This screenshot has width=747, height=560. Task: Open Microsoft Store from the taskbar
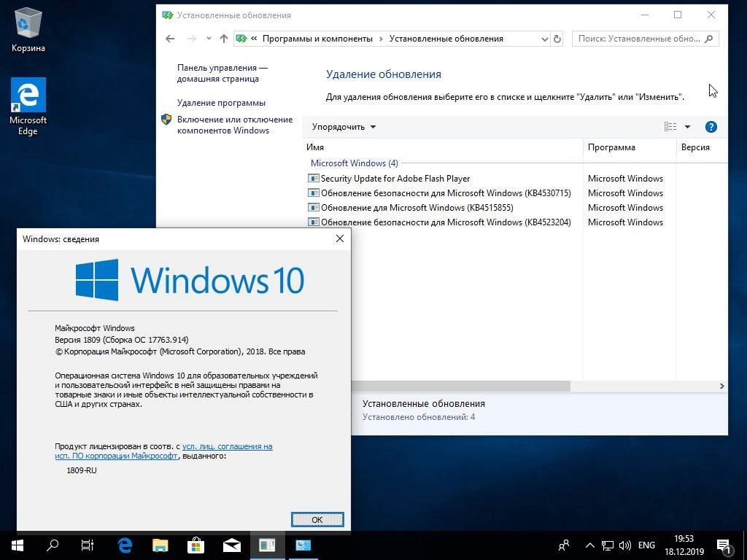pyautogui.click(x=196, y=545)
